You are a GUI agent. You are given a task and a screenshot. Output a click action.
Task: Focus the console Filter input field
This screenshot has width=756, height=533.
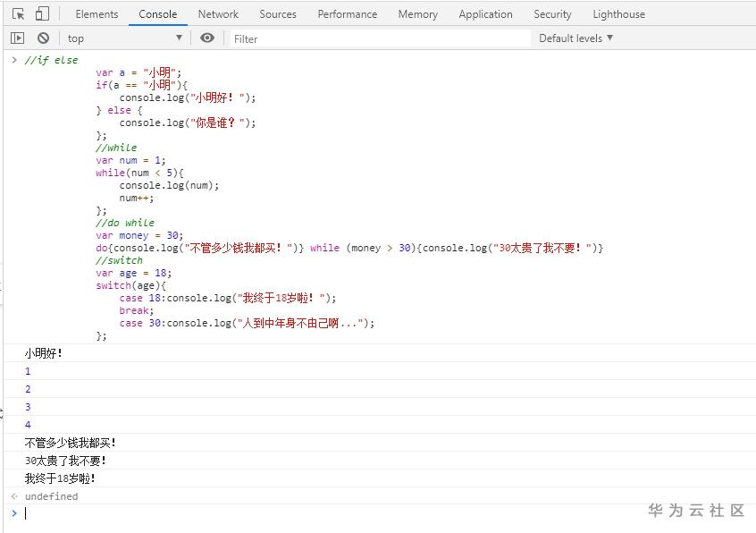point(380,38)
